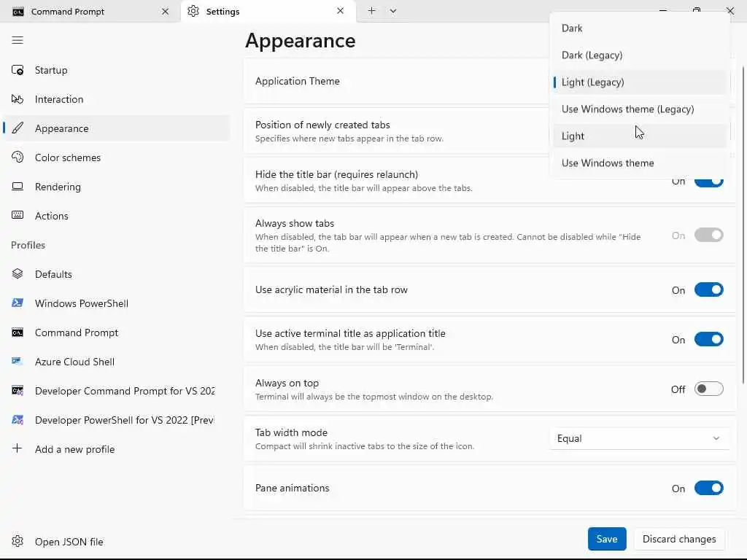Viewport: 747px width, 560px height.
Task: Select Use Windows theme option
Action: (639, 163)
